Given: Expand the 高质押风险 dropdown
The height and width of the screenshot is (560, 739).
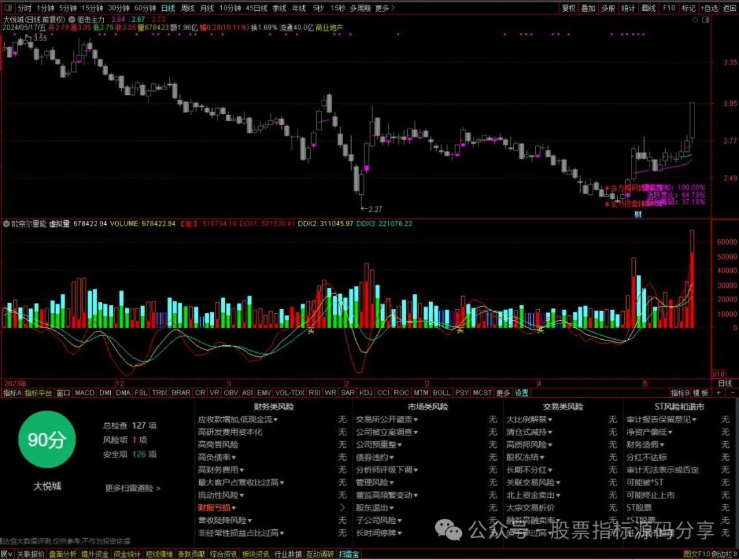Looking at the screenshot, I should pos(529,444).
